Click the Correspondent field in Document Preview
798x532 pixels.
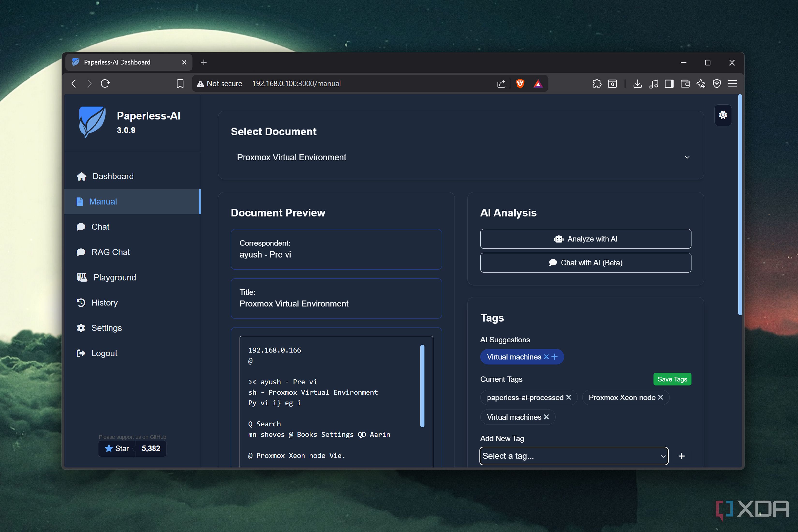pyautogui.click(x=336, y=249)
